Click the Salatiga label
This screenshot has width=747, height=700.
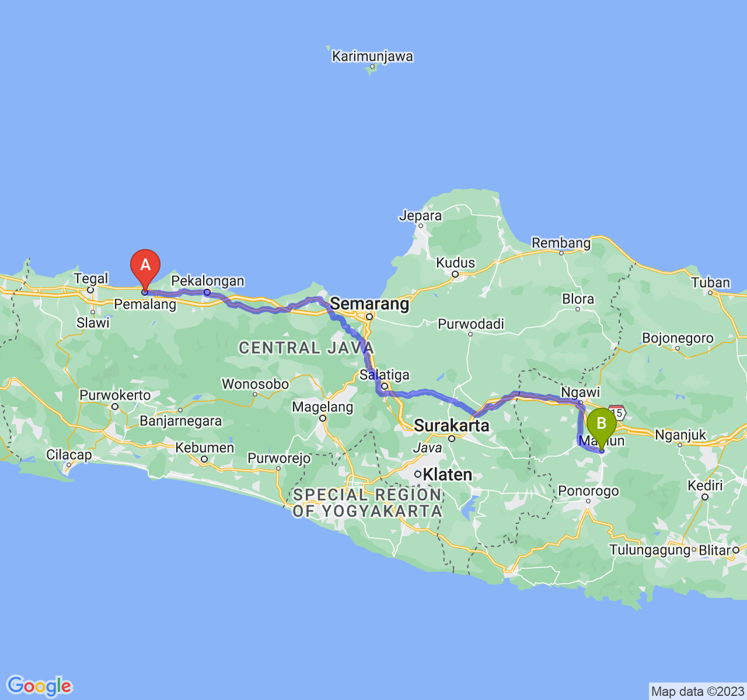tap(385, 375)
